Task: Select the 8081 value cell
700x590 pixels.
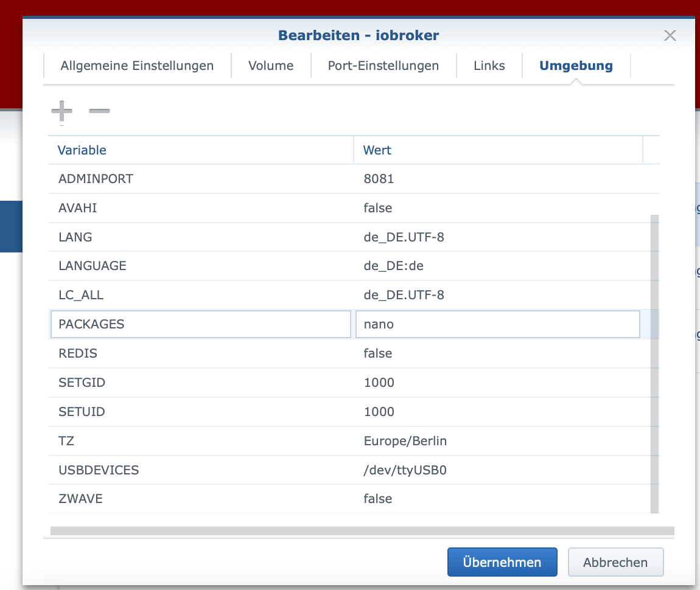Action: click(498, 179)
